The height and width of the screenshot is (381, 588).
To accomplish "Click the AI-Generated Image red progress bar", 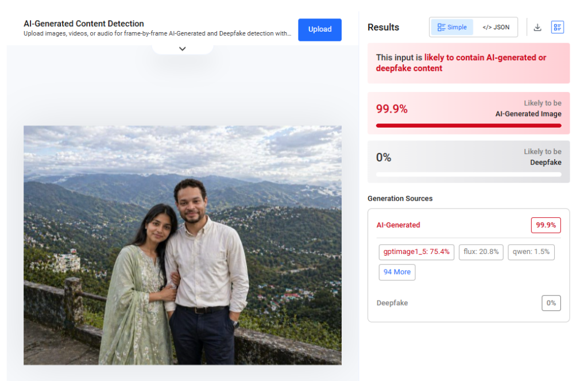I will (469, 125).
